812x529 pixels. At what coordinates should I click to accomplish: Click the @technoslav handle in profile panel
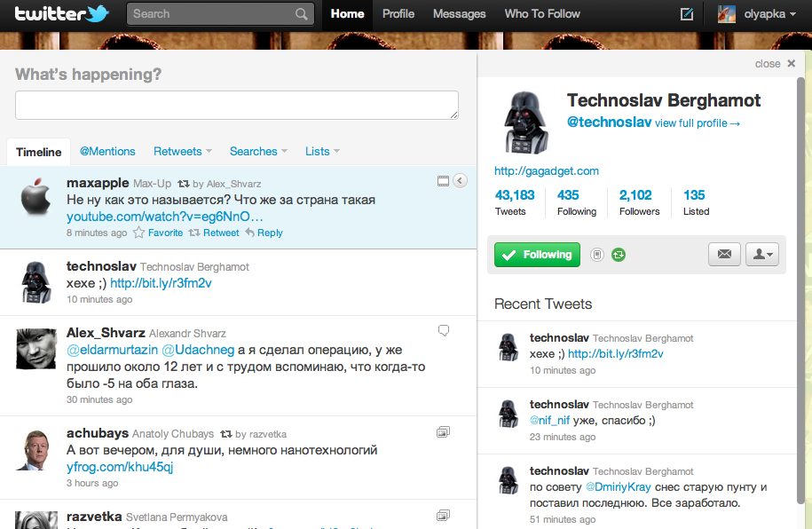tap(609, 122)
